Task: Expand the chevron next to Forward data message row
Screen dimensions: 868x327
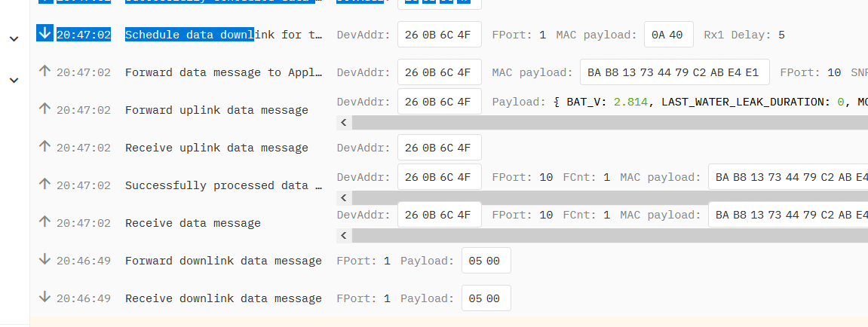Action: [14, 81]
